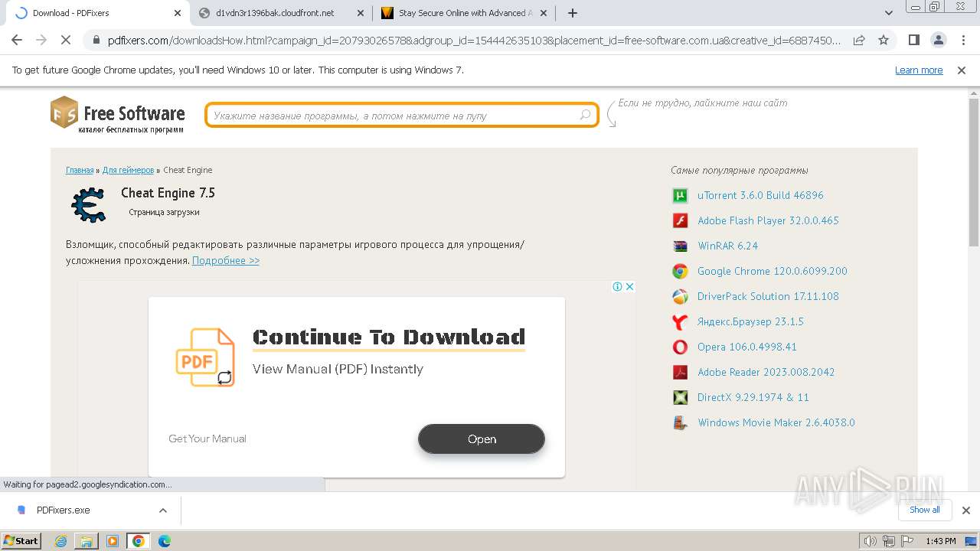Click the Open button in ad

point(482,439)
